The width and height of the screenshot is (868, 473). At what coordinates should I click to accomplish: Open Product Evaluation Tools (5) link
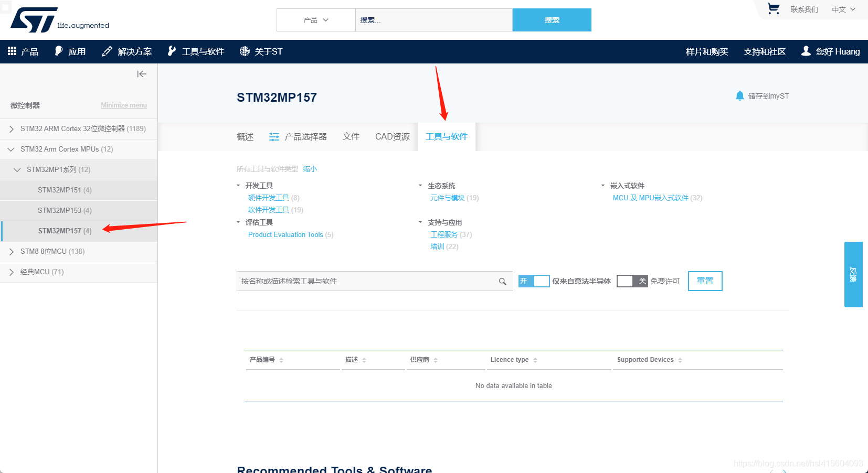click(x=291, y=235)
